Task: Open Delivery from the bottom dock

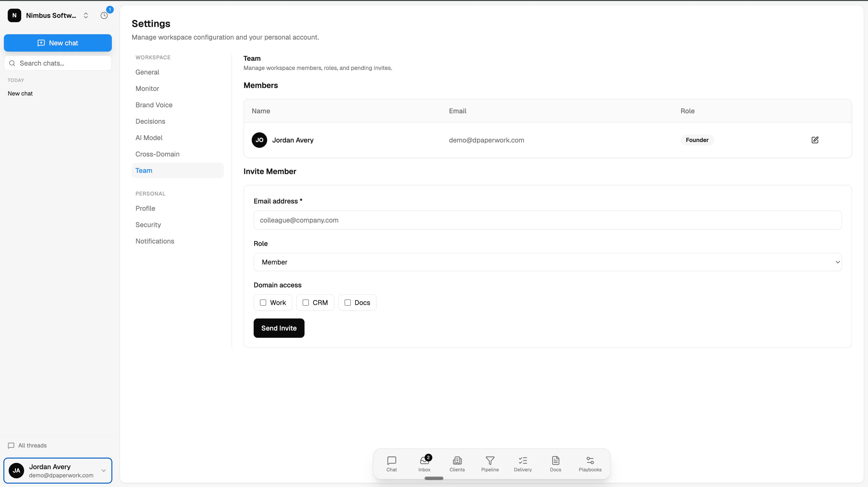Action: coord(523,464)
